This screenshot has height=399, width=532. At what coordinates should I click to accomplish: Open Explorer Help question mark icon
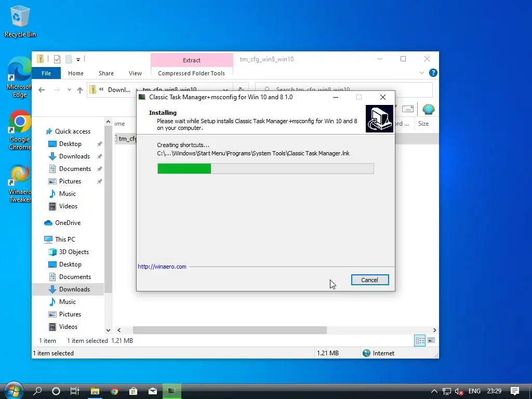tap(433, 73)
